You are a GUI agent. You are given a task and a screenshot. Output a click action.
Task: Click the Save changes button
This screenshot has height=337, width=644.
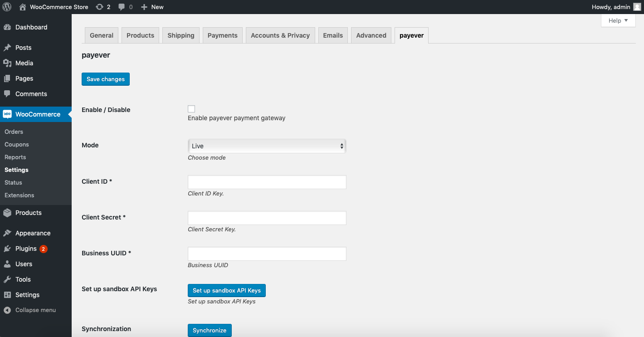(x=106, y=79)
